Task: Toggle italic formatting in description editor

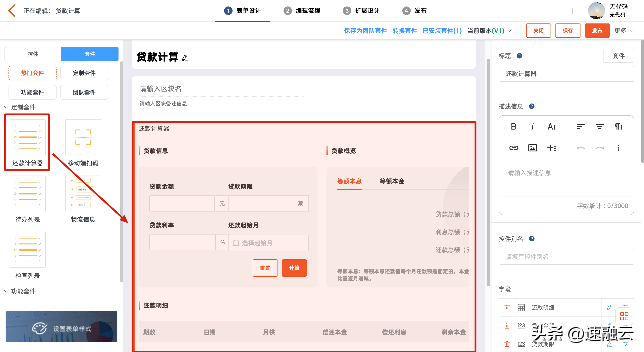Action: tap(532, 127)
